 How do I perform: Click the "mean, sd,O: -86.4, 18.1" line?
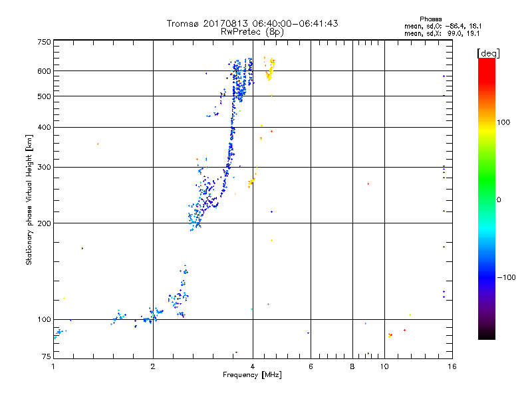pyautogui.click(x=443, y=26)
